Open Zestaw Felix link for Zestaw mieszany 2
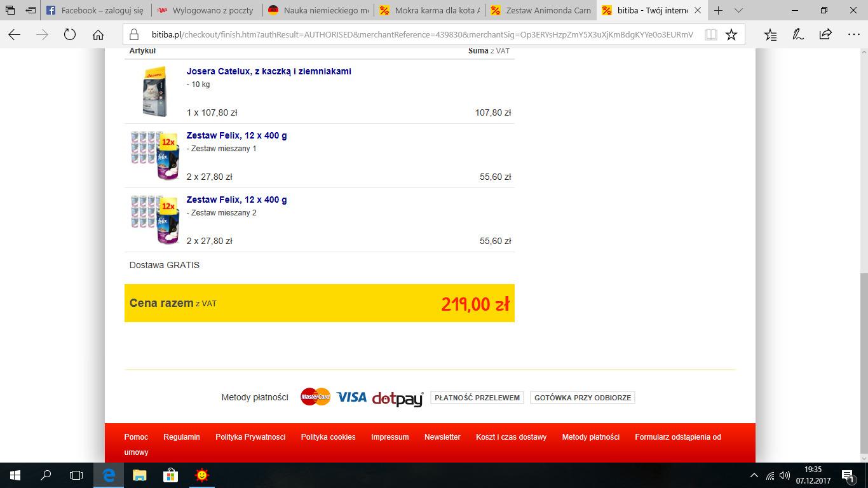Image resolution: width=868 pixels, height=488 pixels. [x=236, y=200]
